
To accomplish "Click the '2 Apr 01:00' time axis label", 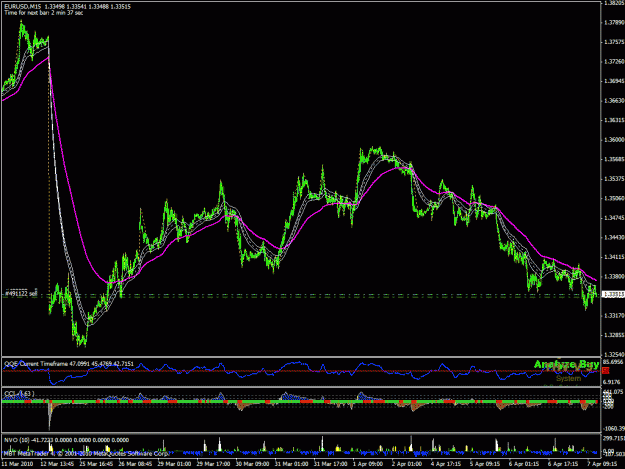I will [407, 464].
